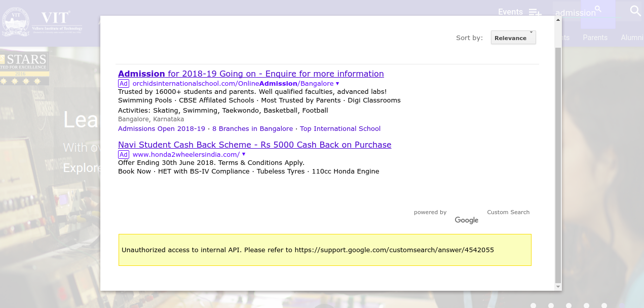Visit the orchidsinternationalschool.com ad URL
This screenshot has width=644, height=308.
(233, 84)
